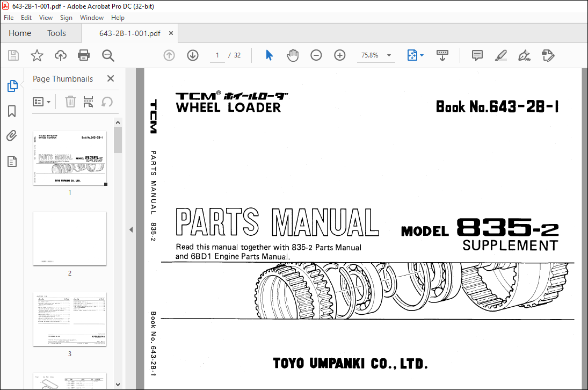This screenshot has height=390, width=588.
Task: Open the Layers/content pane icon
Action: 12,162
